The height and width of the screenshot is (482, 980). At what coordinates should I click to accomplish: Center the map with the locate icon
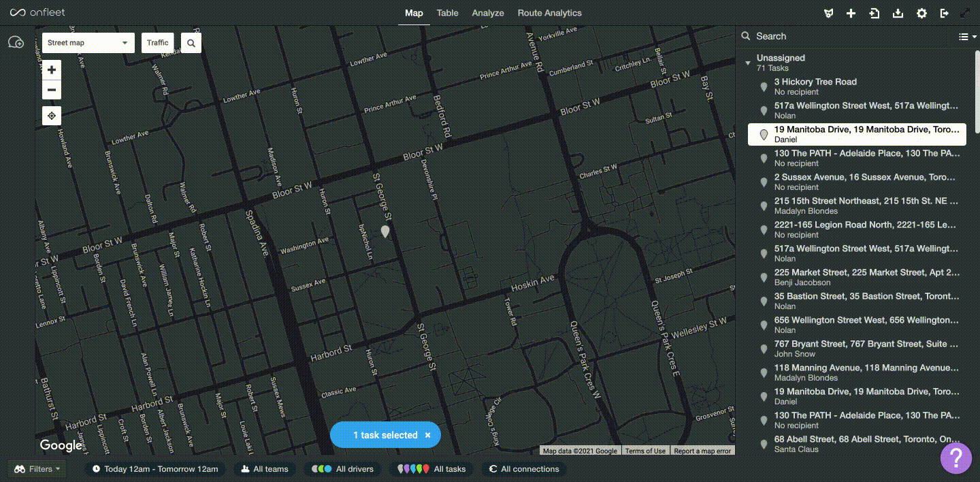pyautogui.click(x=52, y=116)
